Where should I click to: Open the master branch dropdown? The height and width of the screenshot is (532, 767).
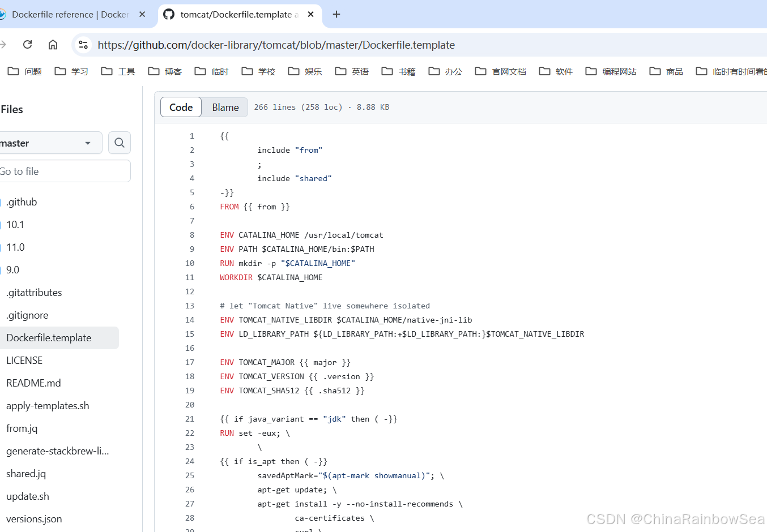point(51,143)
